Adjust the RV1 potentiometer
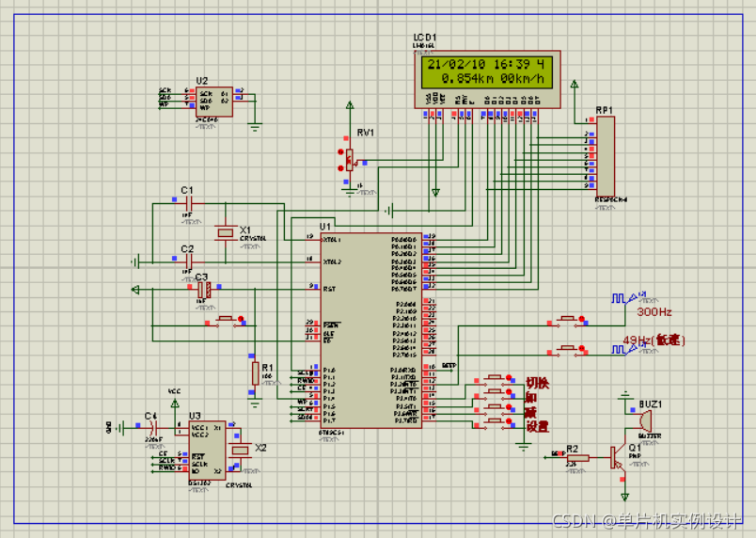756x538 pixels. 349,158
